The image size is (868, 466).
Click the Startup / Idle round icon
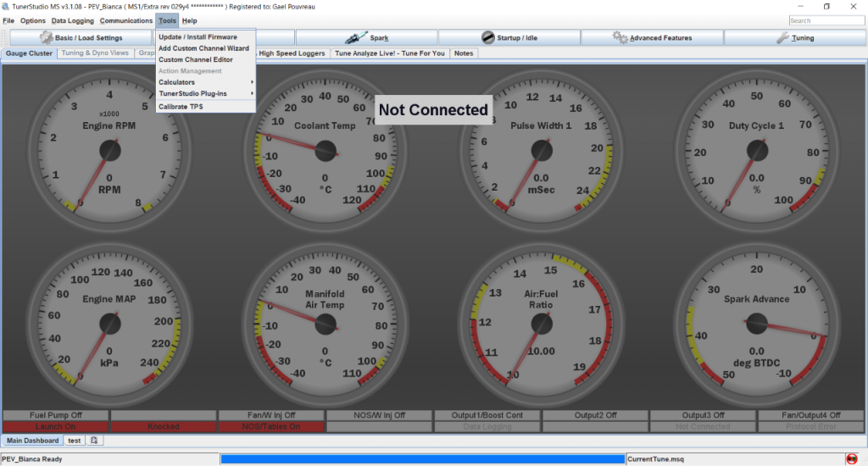coord(487,37)
